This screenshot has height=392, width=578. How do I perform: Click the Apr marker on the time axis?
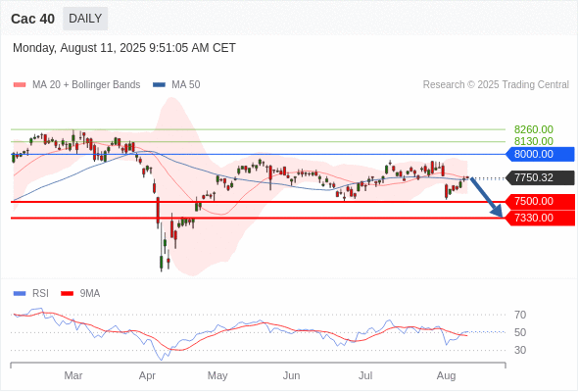coord(147,375)
